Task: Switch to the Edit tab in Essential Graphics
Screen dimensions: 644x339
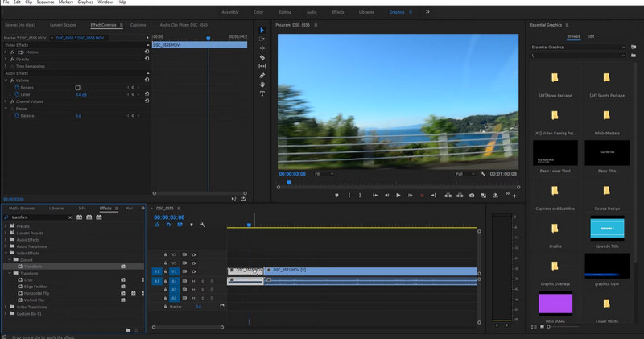Action: [x=591, y=36]
